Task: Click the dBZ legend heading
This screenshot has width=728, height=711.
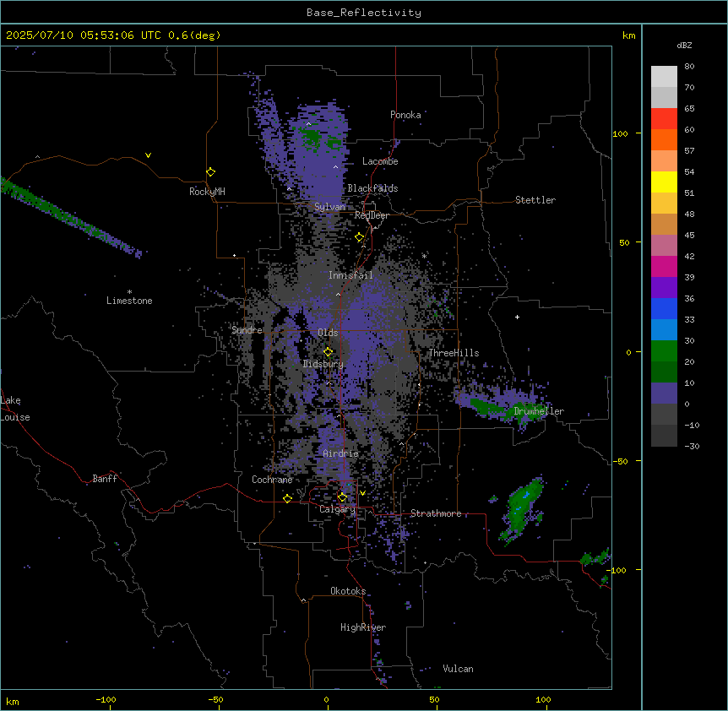Action: pyautogui.click(x=684, y=45)
